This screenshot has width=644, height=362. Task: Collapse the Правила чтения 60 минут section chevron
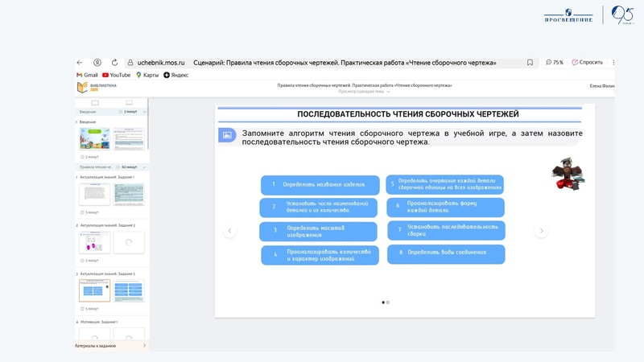click(144, 167)
